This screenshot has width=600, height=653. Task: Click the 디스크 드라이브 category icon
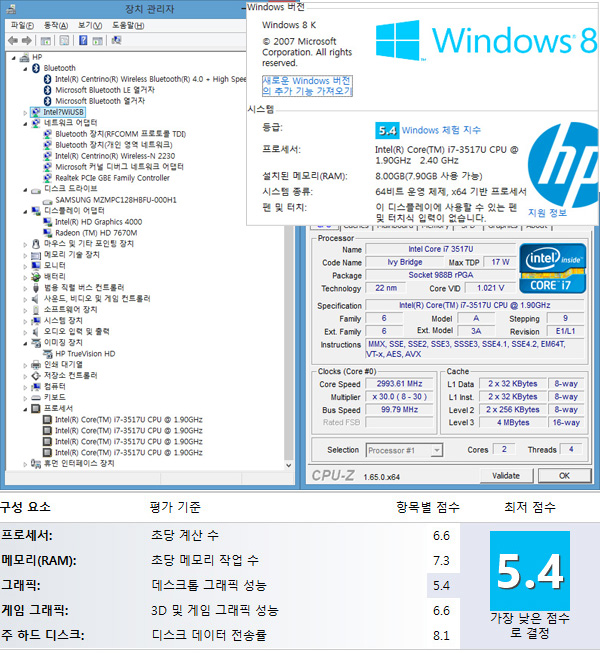pyautogui.click(x=36, y=189)
